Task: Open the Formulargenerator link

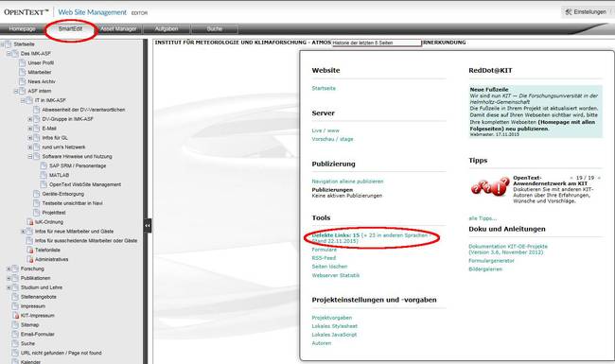Action: pyautogui.click(x=491, y=261)
